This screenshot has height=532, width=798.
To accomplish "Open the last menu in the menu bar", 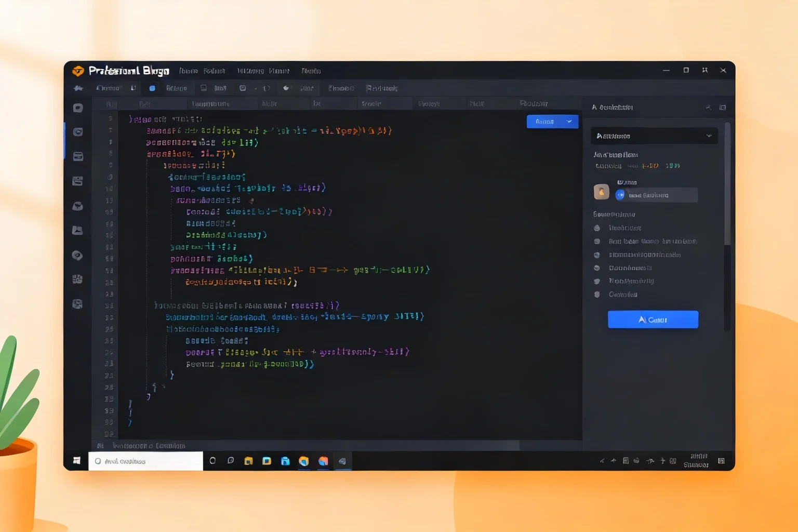I will (311, 71).
